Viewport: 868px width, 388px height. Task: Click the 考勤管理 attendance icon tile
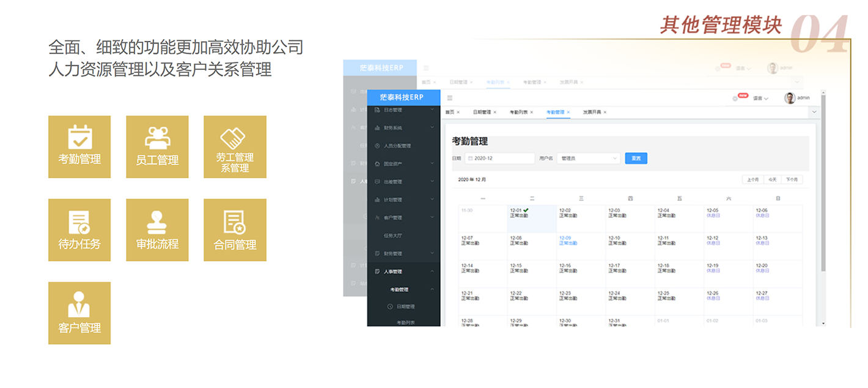tap(79, 147)
